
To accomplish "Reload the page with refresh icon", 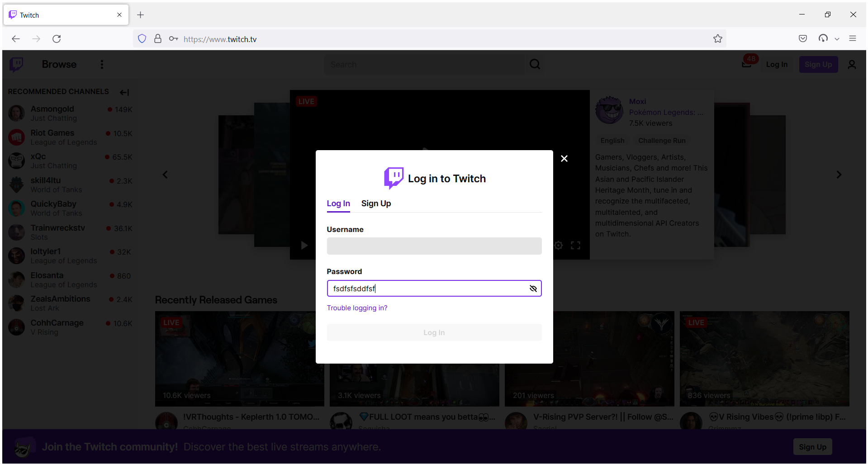I will 57,39.
